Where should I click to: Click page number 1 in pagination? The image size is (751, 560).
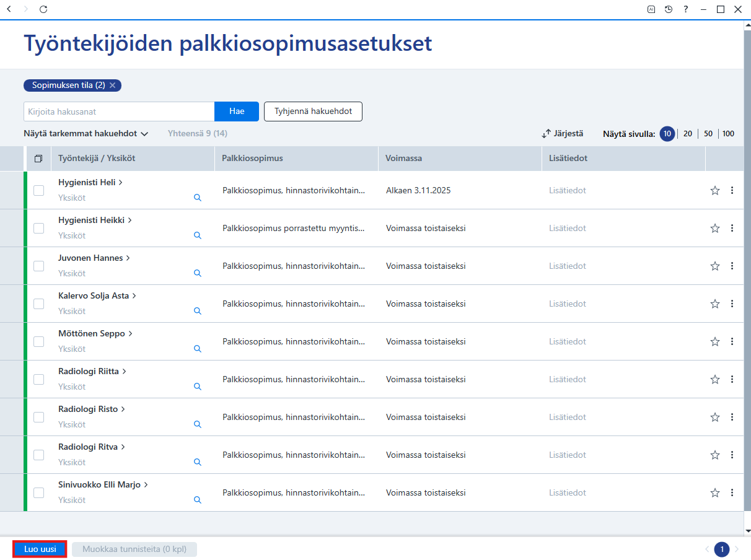point(722,549)
